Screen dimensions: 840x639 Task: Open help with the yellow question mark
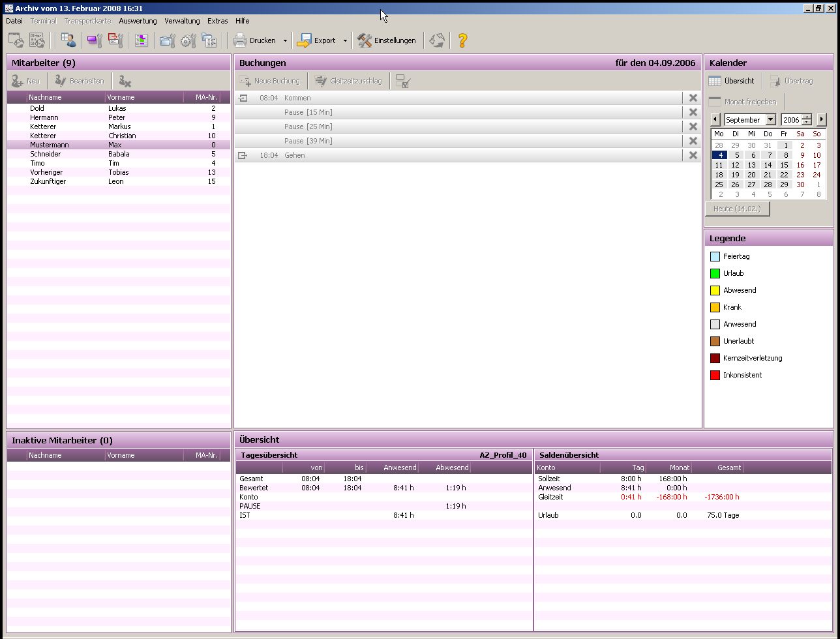[462, 40]
